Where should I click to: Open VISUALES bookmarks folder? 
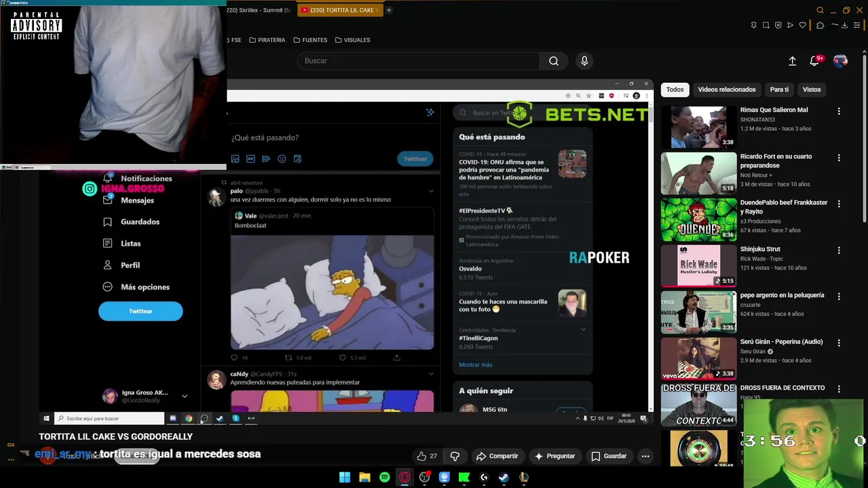coord(353,40)
